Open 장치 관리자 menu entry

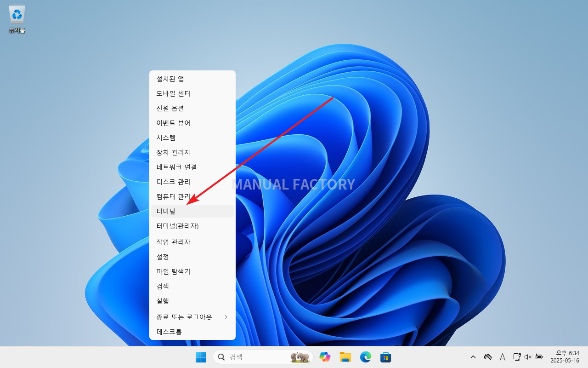pyautogui.click(x=192, y=153)
